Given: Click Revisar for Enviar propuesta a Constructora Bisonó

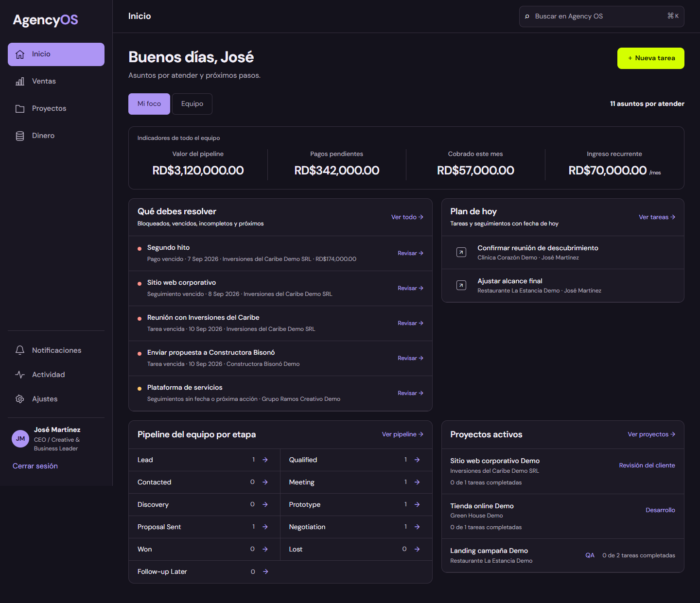Looking at the screenshot, I should click(x=410, y=358).
